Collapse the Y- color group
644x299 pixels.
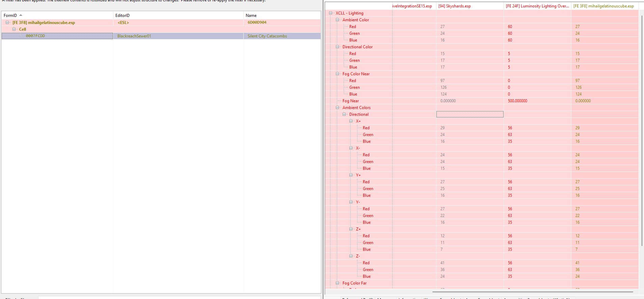[x=351, y=202]
